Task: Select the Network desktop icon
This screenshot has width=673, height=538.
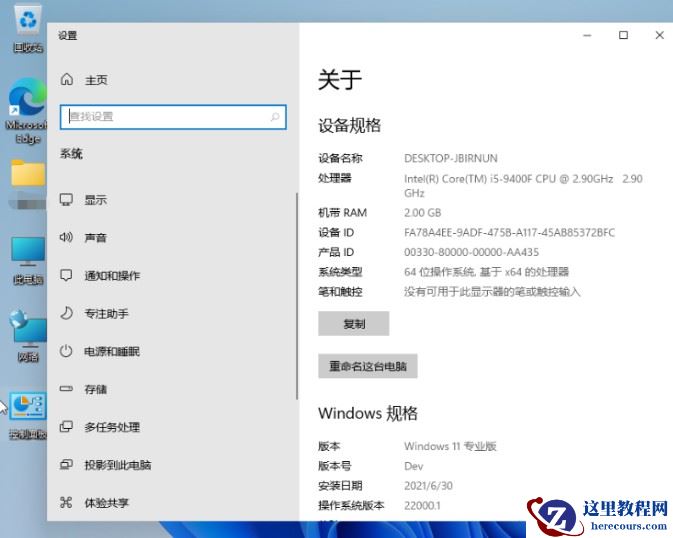Action: (28, 336)
